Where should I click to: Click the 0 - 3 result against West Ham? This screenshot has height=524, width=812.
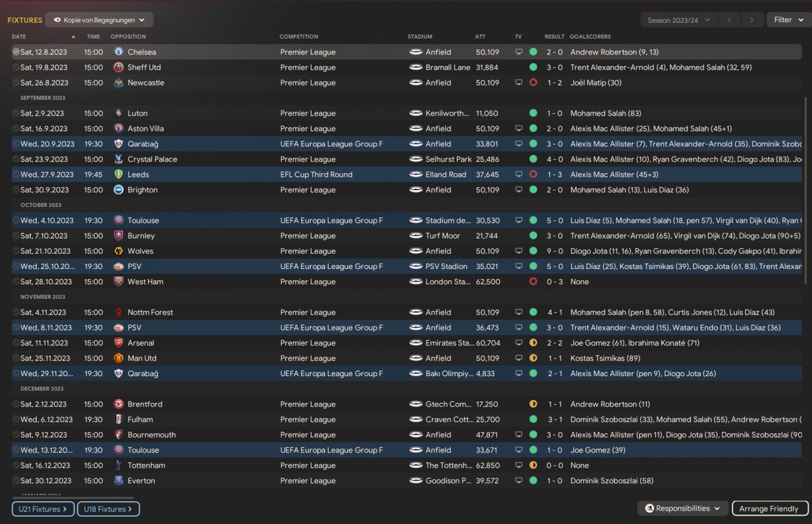click(554, 282)
